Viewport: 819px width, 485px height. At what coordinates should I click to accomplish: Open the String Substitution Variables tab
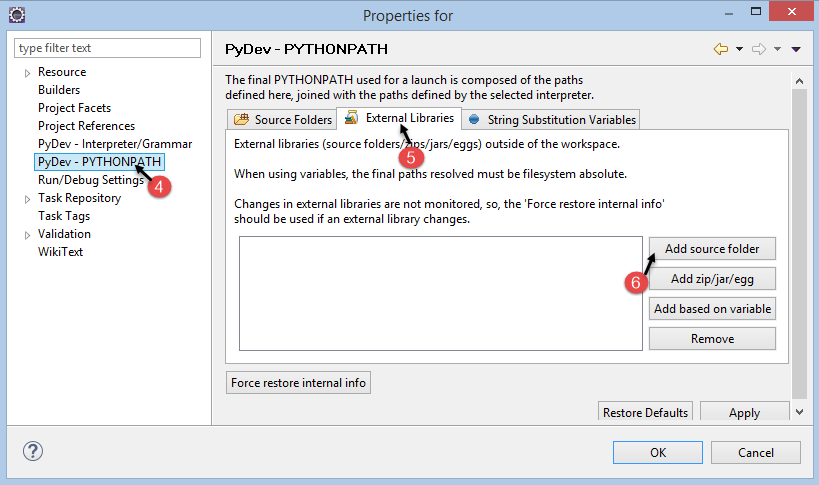(552, 120)
